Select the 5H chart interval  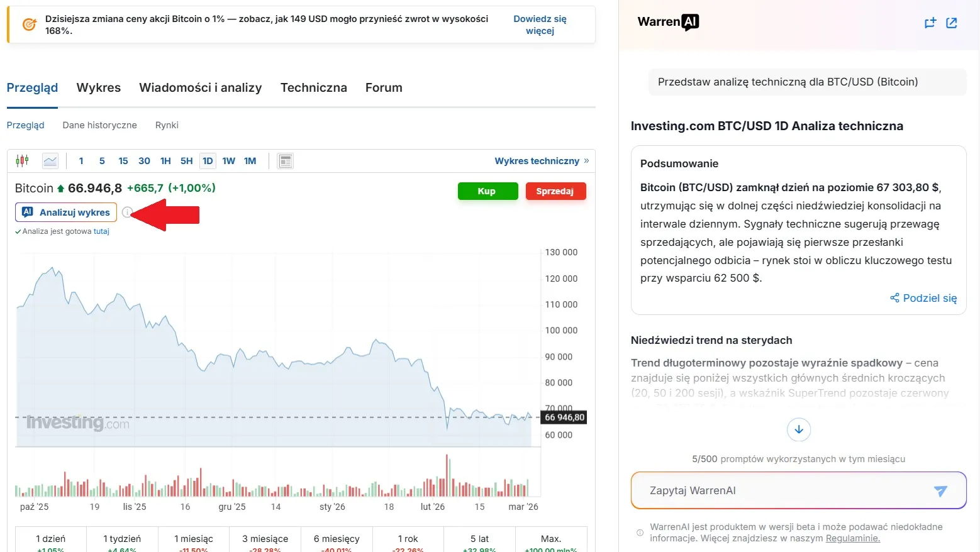pyautogui.click(x=186, y=161)
